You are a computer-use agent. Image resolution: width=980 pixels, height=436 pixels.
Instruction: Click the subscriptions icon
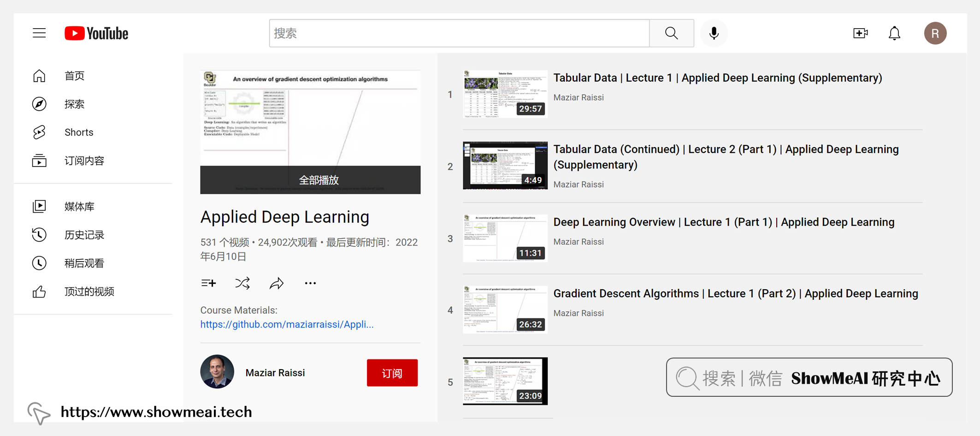click(39, 161)
